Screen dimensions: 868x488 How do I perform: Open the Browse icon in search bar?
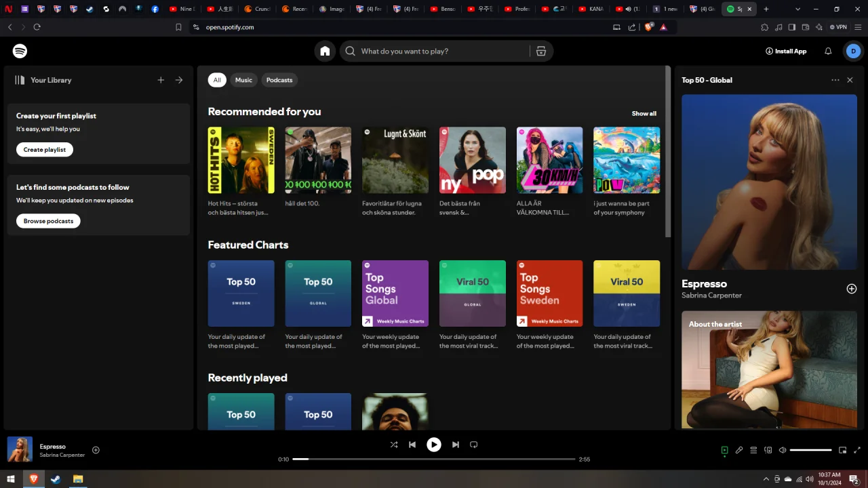[x=541, y=51]
